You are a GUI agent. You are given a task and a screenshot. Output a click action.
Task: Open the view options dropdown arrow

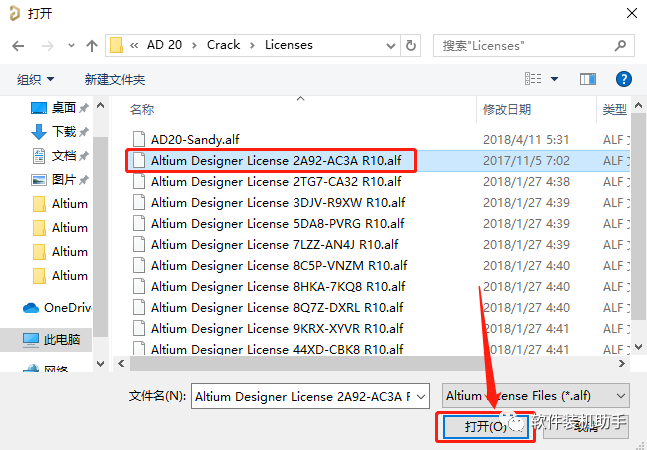tap(555, 79)
